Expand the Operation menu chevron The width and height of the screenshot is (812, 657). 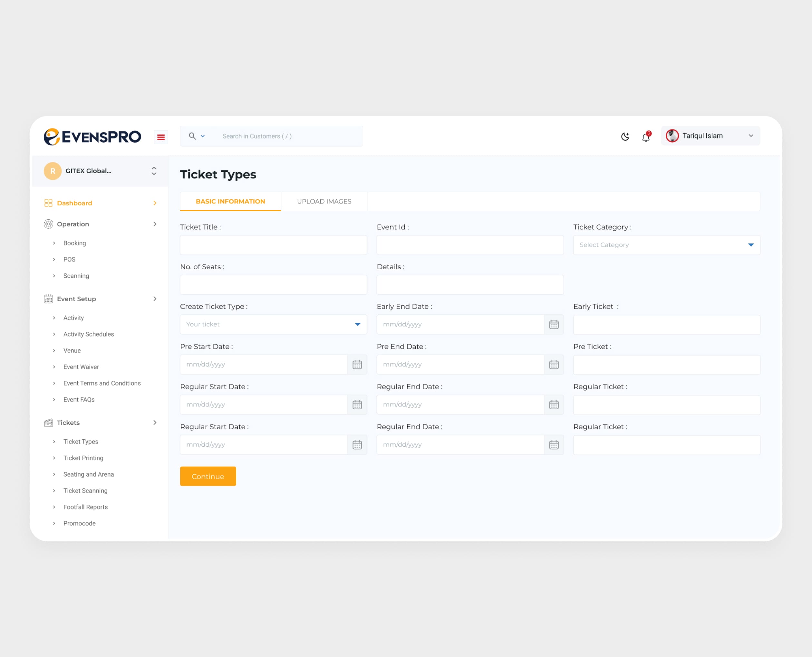tap(155, 224)
